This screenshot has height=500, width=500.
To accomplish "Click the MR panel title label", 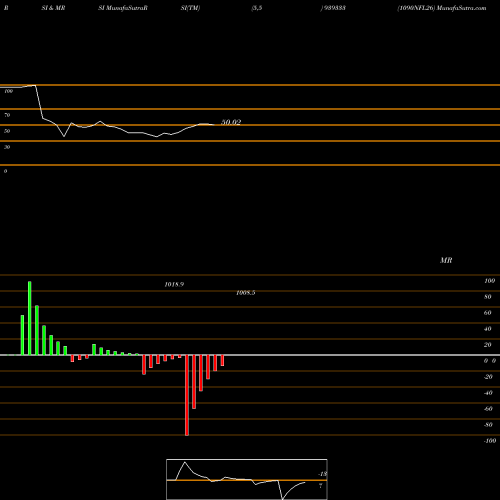I will 446,260.
